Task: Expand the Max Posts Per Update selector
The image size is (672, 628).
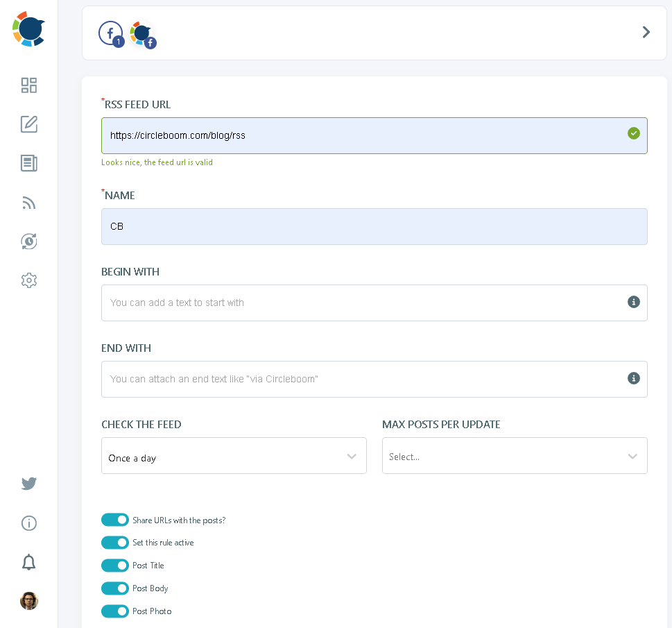Action: (515, 455)
